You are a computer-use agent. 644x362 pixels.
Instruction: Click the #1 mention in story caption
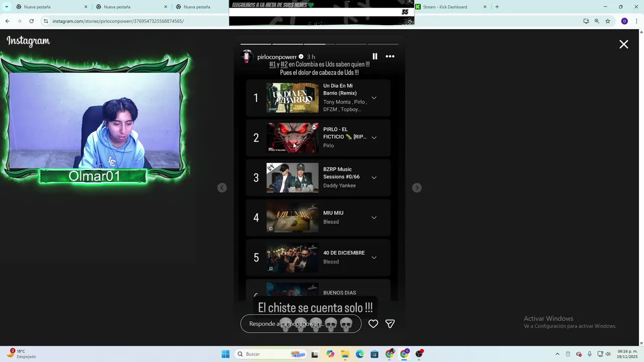(x=272, y=64)
